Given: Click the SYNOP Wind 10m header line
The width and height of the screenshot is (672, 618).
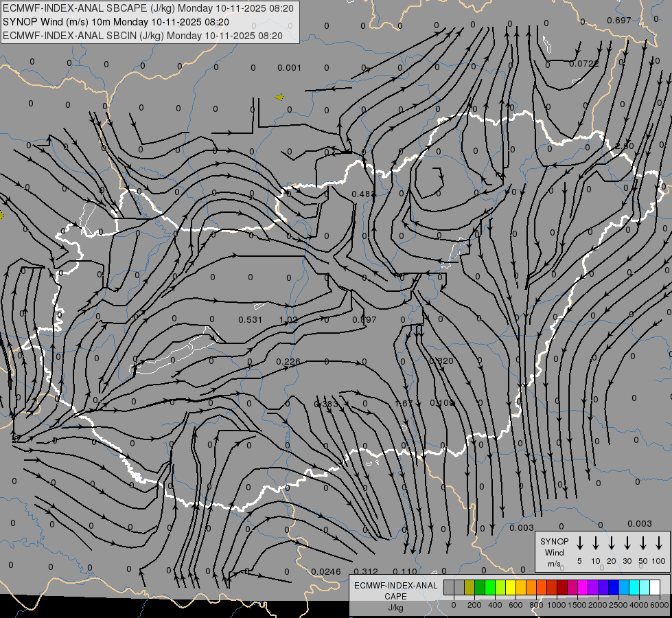Looking at the screenshot, I should (116, 22).
